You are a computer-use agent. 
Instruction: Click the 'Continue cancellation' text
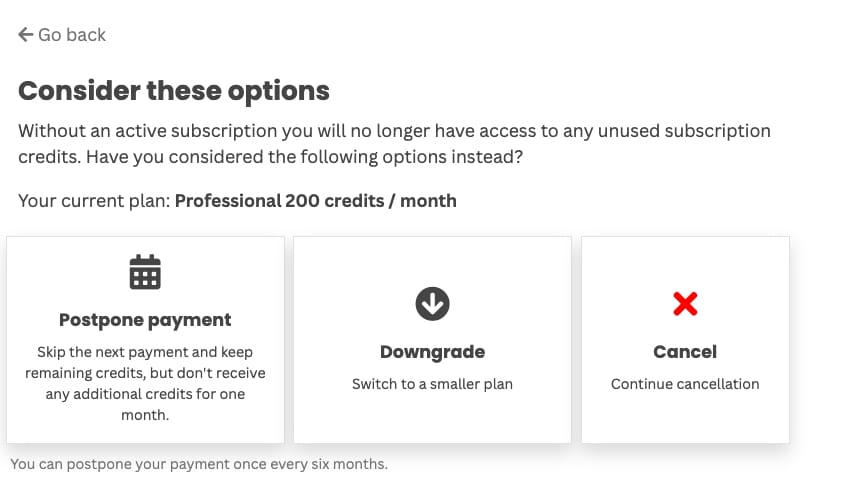tap(685, 384)
